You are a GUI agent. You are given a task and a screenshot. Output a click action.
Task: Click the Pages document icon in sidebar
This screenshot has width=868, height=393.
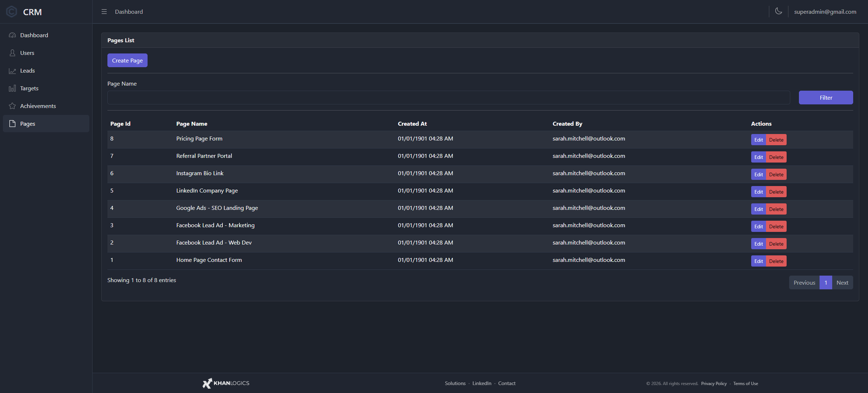point(12,124)
